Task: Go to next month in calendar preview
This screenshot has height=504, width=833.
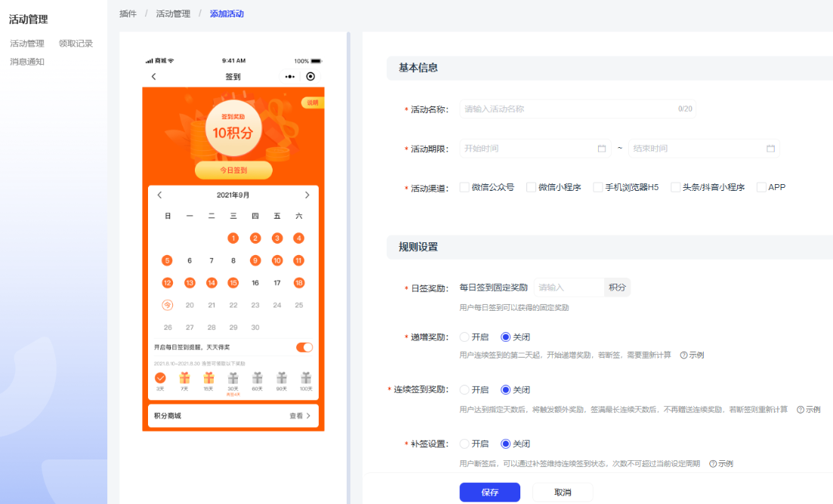Action: pyautogui.click(x=307, y=195)
